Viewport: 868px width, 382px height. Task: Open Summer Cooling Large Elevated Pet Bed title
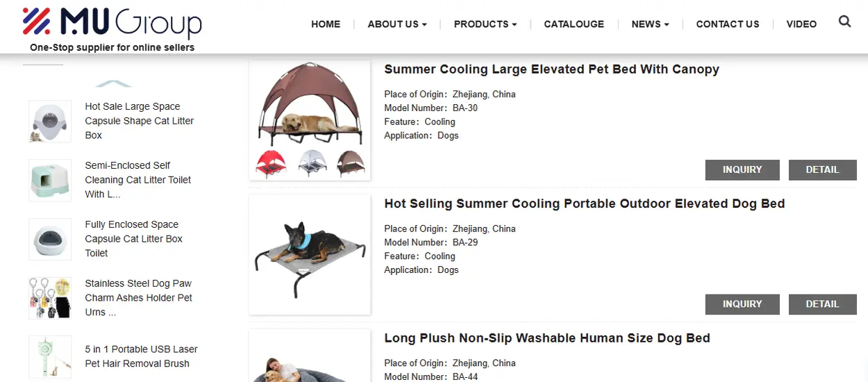(551, 69)
